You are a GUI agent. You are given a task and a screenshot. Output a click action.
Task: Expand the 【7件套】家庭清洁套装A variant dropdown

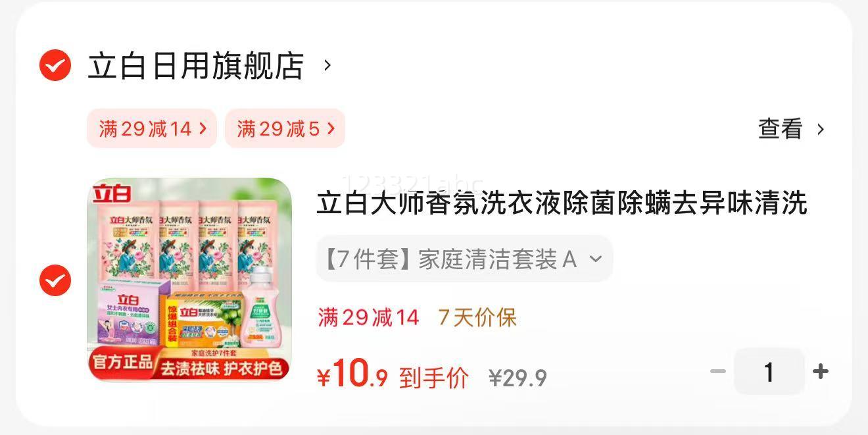click(x=464, y=259)
